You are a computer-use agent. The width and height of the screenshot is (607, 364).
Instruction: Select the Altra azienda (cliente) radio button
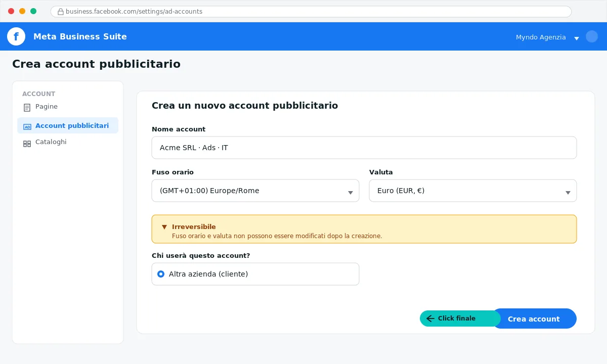click(x=161, y=274)
